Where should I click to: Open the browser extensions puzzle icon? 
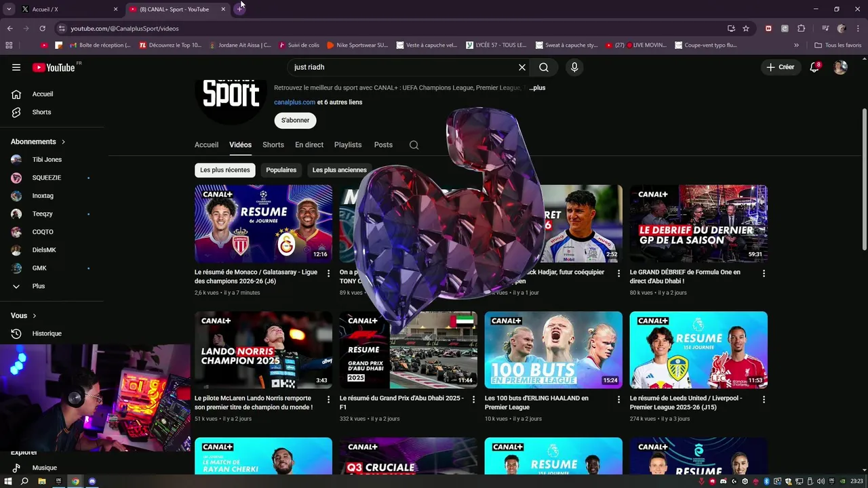(802, 28)
